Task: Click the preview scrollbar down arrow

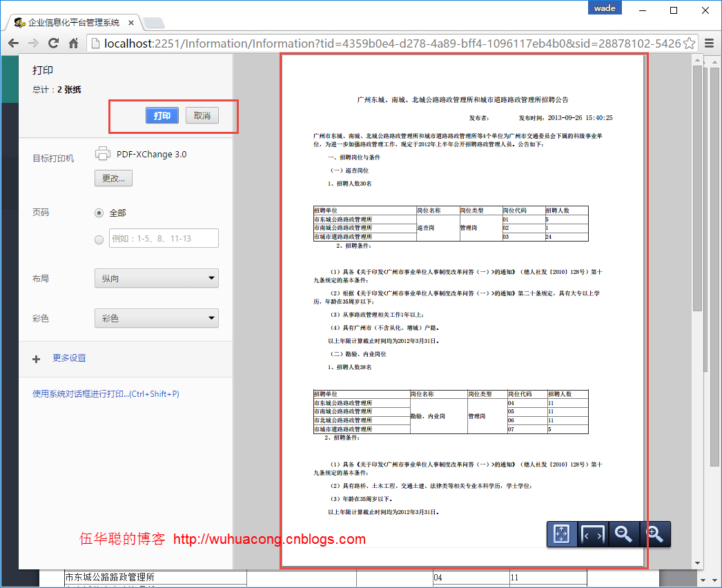Action: (697, 563)
